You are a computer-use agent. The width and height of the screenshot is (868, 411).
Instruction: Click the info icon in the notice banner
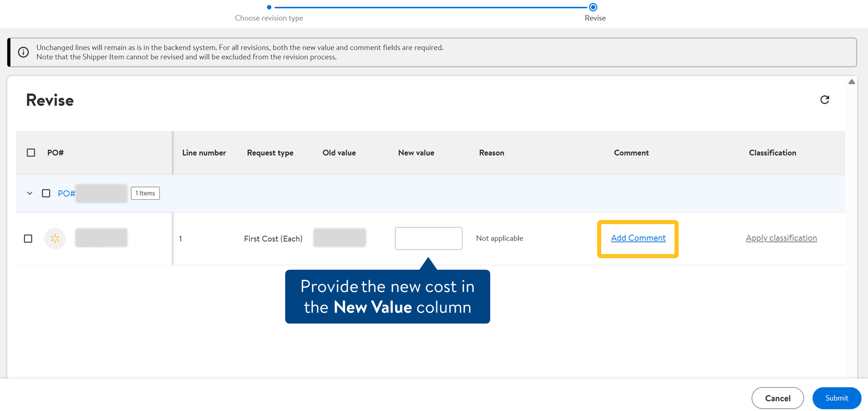23,52
